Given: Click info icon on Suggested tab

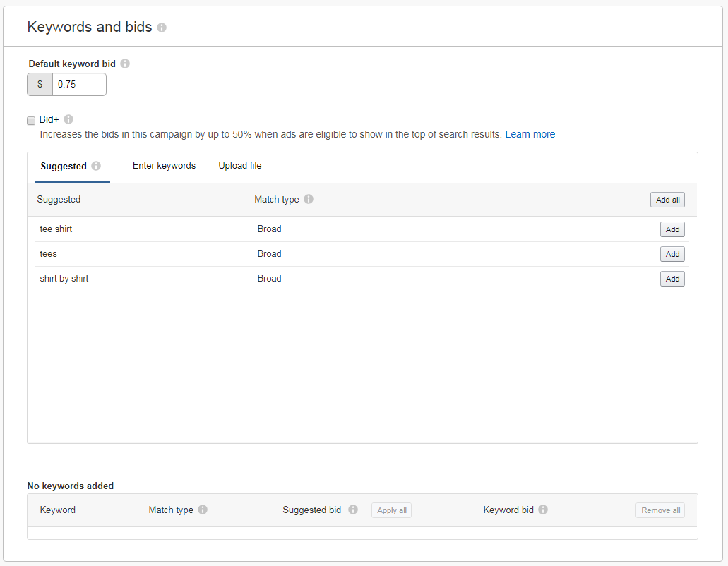Looking at the screenshot, I should (95, 166).
